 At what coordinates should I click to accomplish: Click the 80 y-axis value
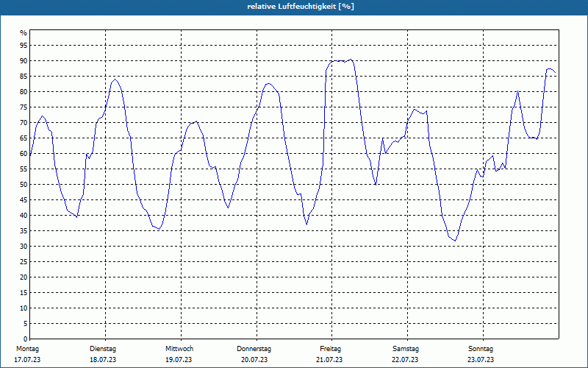pos(24,91)
